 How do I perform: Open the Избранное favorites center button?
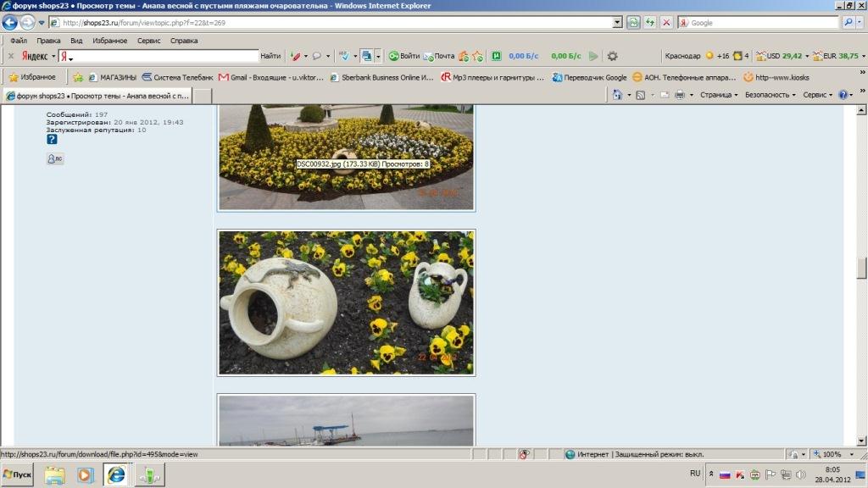[x=33, y=77]
